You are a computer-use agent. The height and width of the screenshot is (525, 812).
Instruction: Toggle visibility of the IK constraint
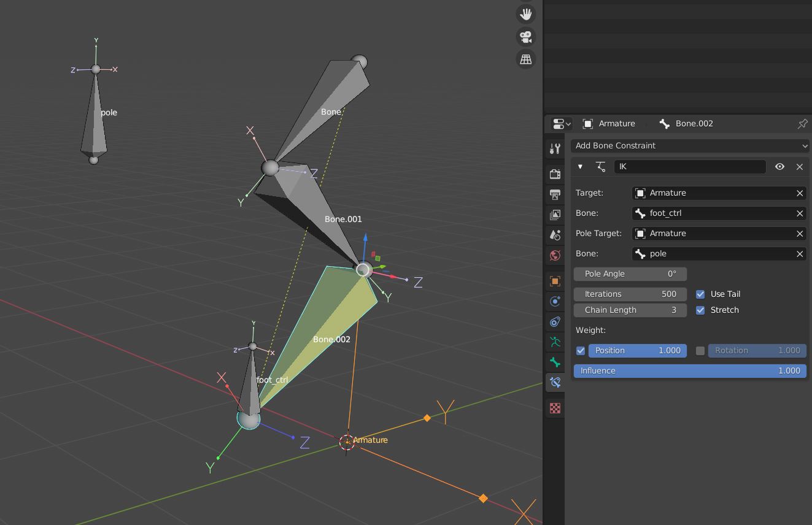click(x=779, y=166)
